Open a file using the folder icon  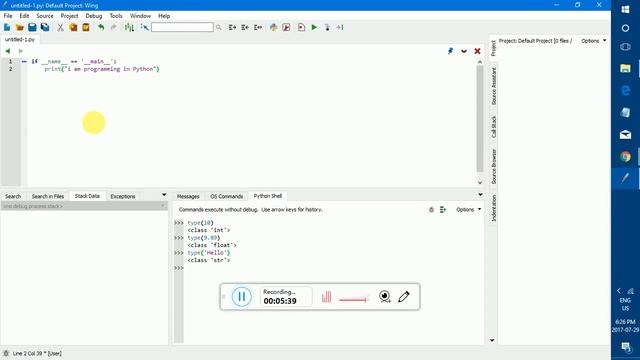point(20,27)
